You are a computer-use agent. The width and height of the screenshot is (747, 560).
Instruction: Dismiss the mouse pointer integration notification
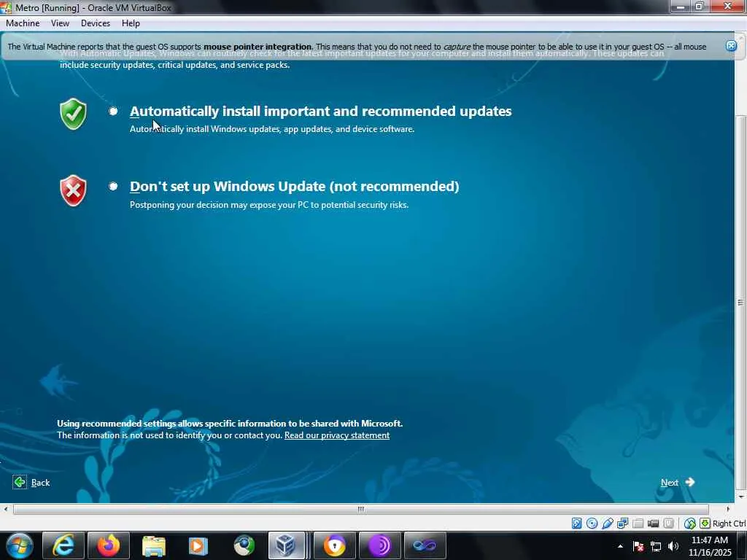click(731, 46)
